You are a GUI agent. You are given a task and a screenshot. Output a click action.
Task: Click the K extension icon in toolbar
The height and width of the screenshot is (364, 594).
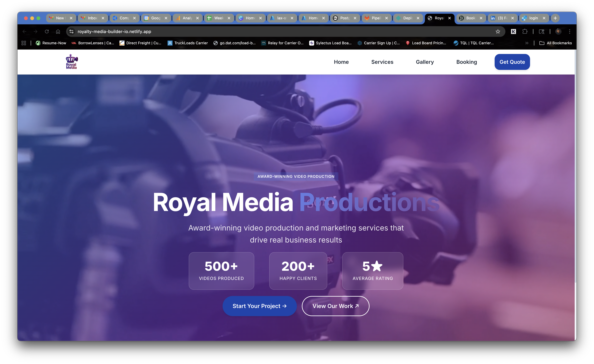pyautogui.click(x=513, y=32)
